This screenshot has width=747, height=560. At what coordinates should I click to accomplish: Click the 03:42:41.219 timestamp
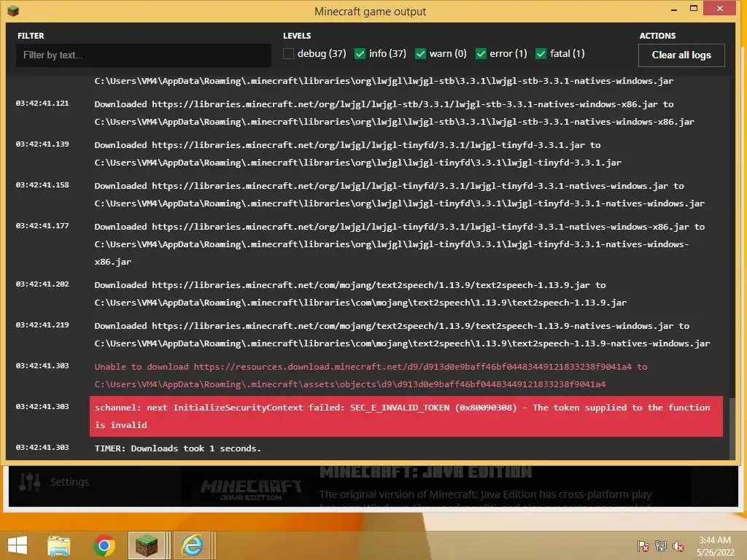click(42, 325)
